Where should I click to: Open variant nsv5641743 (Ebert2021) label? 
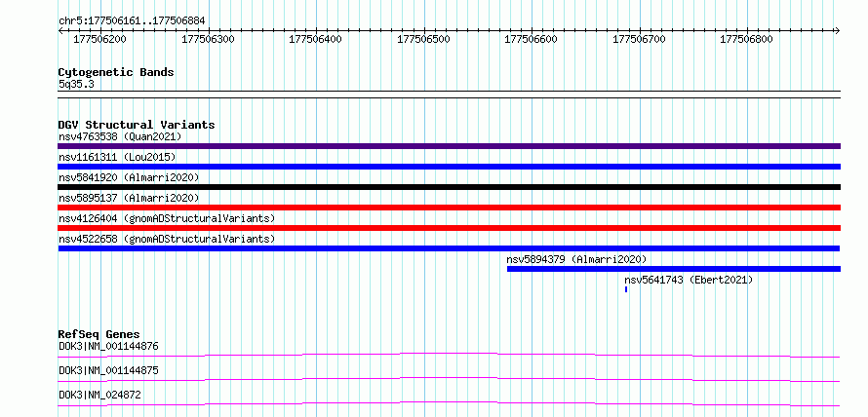click(x=689, y=280)
